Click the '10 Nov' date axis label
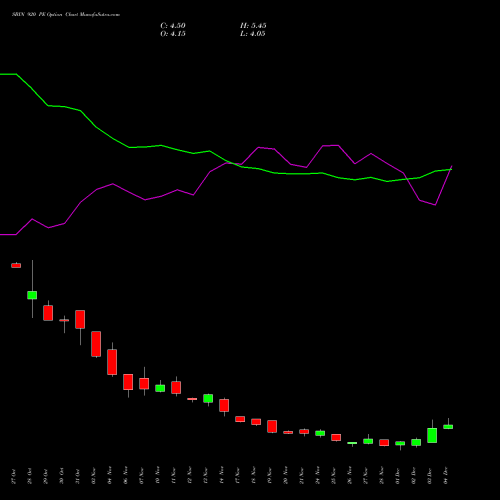This screenshot has height=500, width=500. (x=158, y=476)
